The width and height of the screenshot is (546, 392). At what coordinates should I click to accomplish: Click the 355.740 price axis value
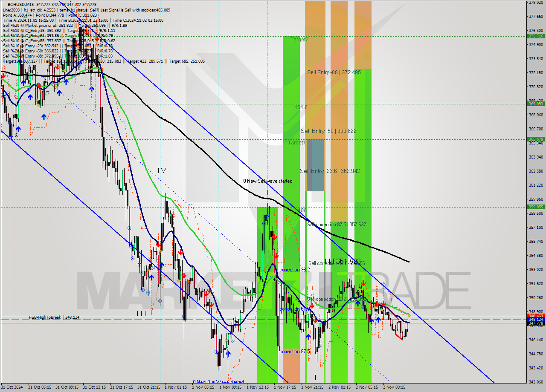[536, 242]
